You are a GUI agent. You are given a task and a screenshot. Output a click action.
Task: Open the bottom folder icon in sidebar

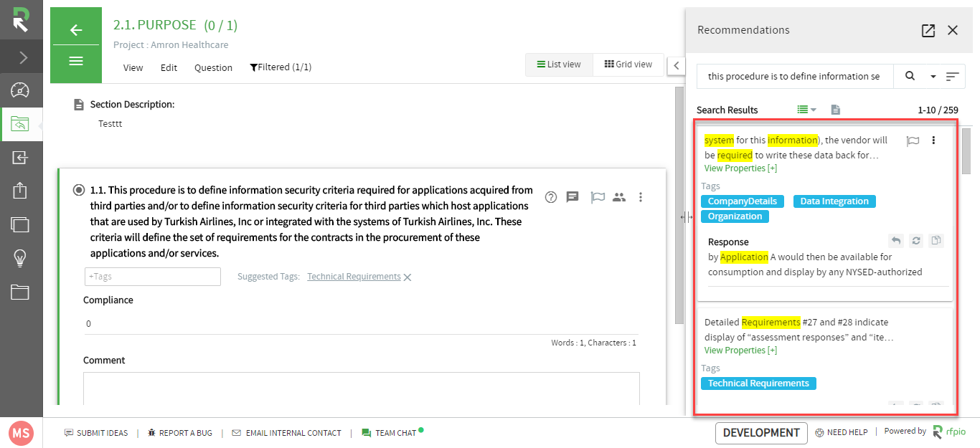click(20, 292)
